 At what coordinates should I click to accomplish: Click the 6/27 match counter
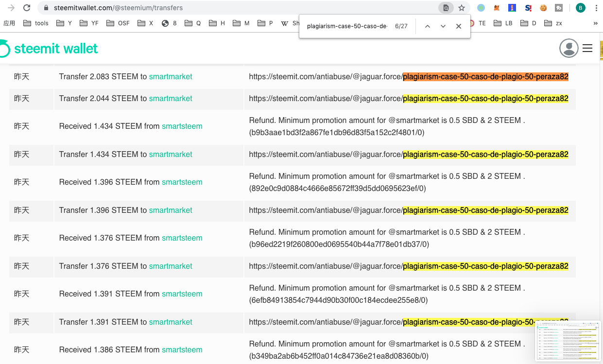pos(401,26)
